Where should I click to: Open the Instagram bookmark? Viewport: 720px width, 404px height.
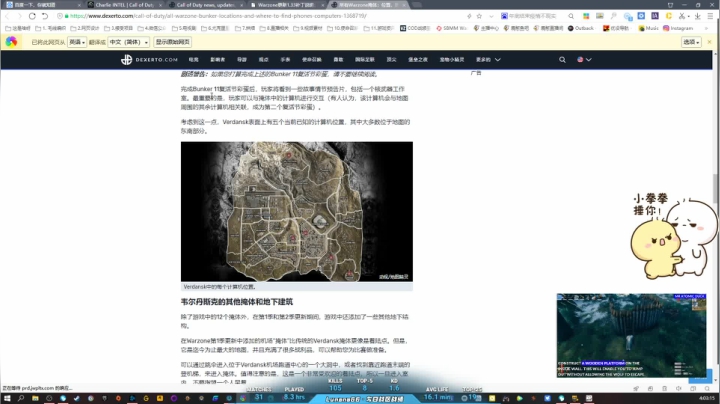[x=678, y=28]
